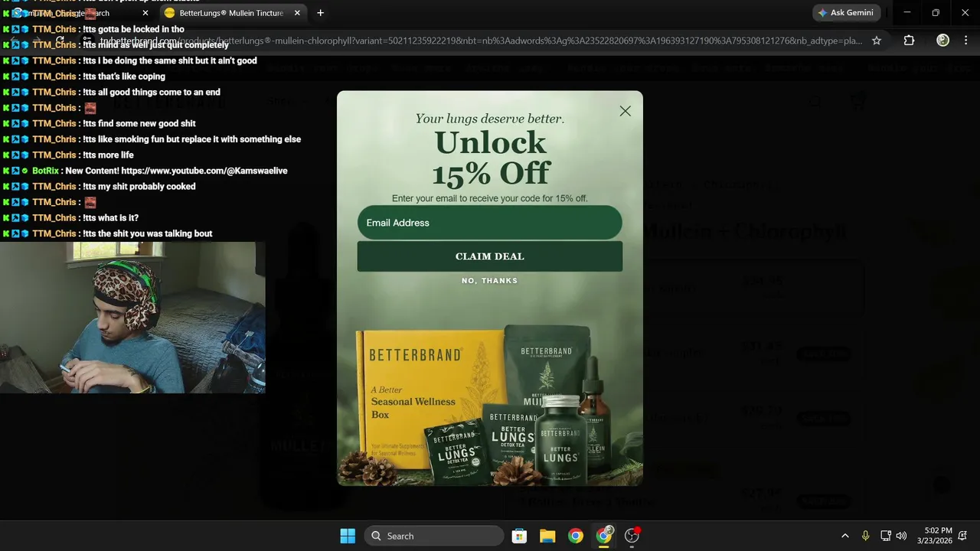980x551 pixels.
Task: Open the Windows Start menu
Action: (x=348, y=536)
